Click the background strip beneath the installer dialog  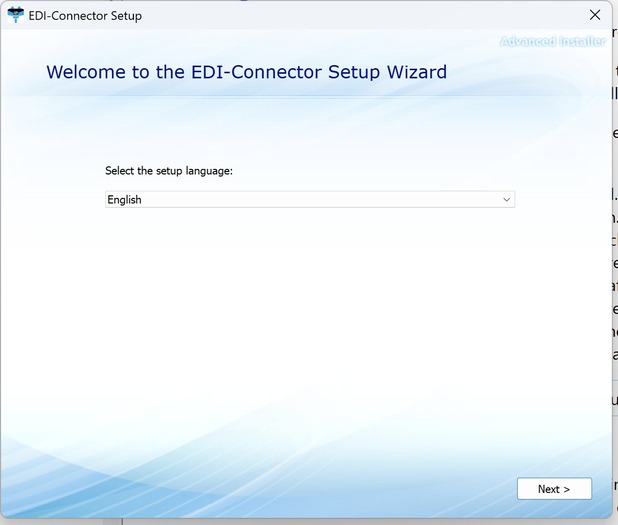300,521
